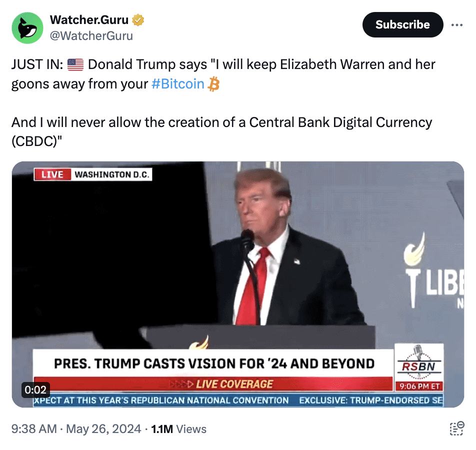Image resolution: width=476 pixels, height=450 pixels.
Task: Click the PRES. TRUMP CASTS VISION headline banner
Action: [x=213, y=363]
